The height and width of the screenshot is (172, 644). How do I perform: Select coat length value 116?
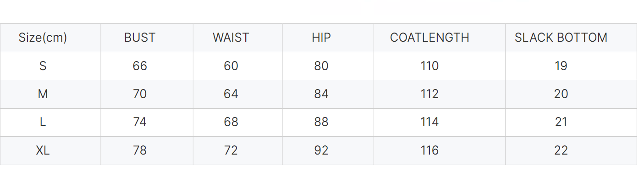[429, 150]
